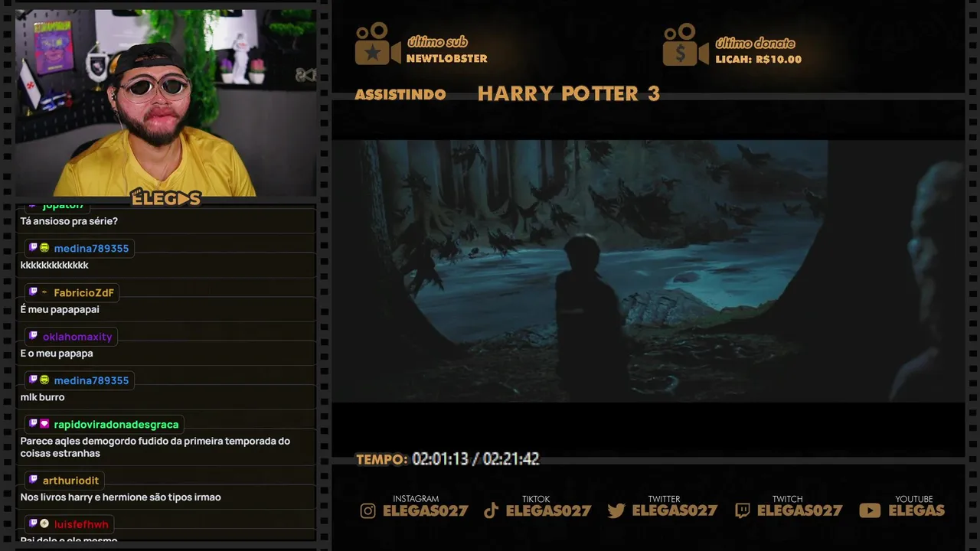
Task: Click the Twitter bird icon in the footer
Action: point(616,510)
